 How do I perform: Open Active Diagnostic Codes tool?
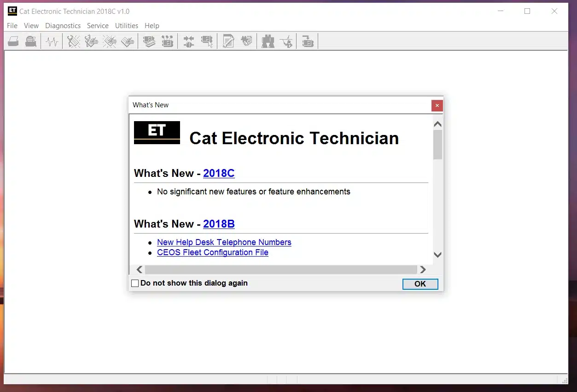[x=73, y=41]
